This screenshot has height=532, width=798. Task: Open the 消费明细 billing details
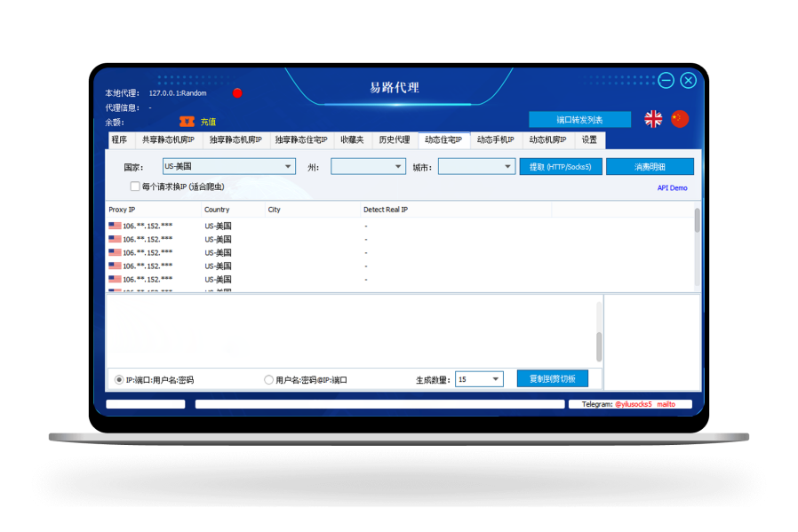650,167
